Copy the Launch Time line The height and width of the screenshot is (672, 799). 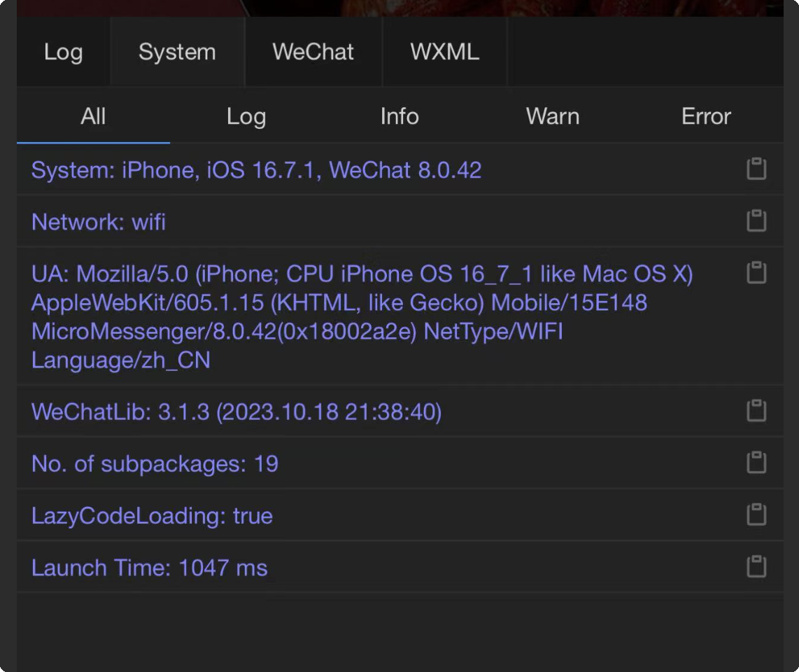point(757,567)
